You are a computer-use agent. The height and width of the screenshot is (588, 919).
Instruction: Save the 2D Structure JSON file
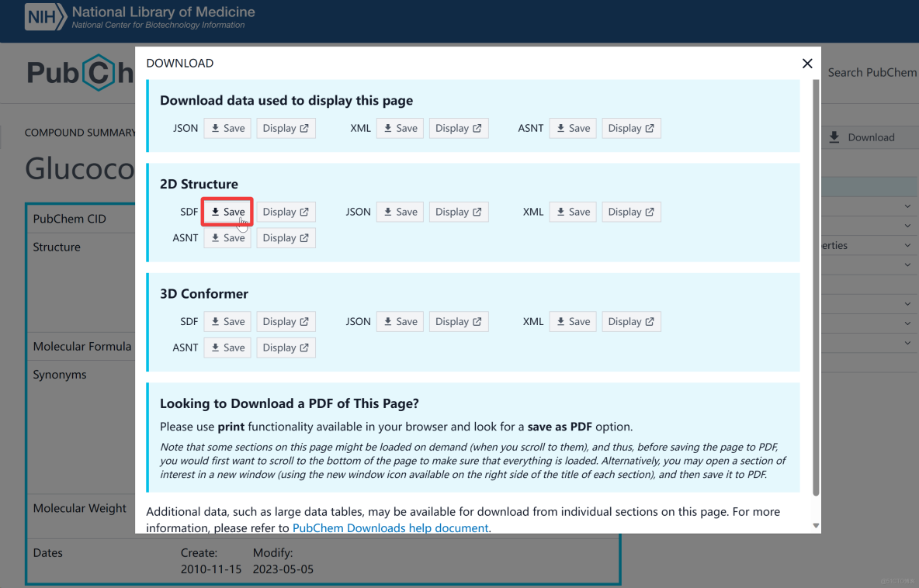(x=400, y=211)
